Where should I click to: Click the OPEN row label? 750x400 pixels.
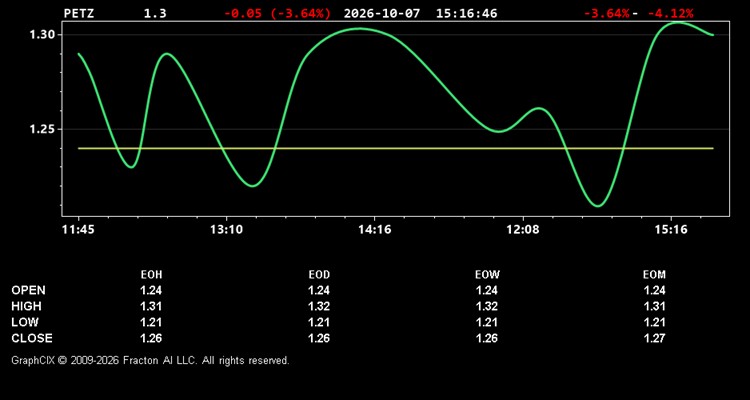click(29, 290)
